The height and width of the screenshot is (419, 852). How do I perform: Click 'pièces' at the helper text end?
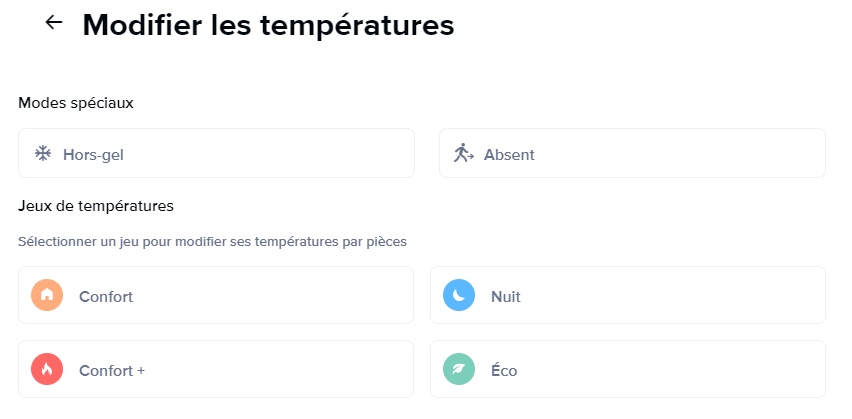tap(387, 241)
